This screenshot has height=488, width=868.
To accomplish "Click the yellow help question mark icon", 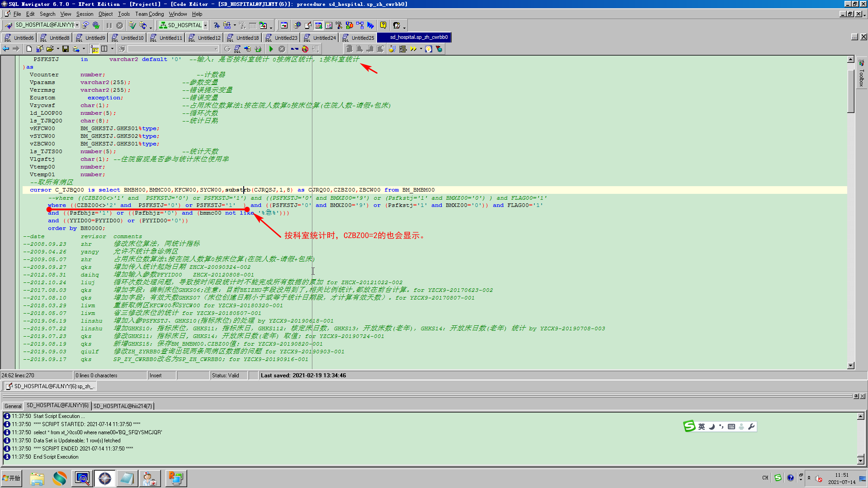I will (x=383, y=25).
